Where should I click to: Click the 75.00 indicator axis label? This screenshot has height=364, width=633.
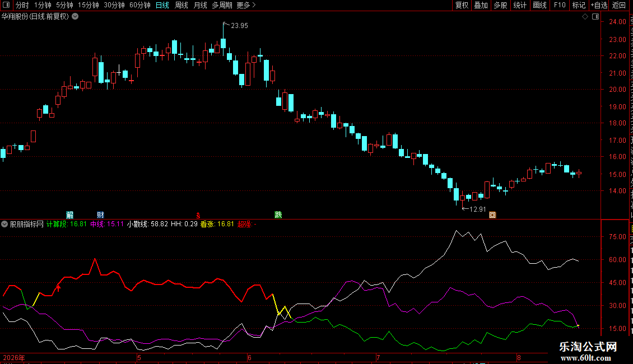tap(618, 237)
